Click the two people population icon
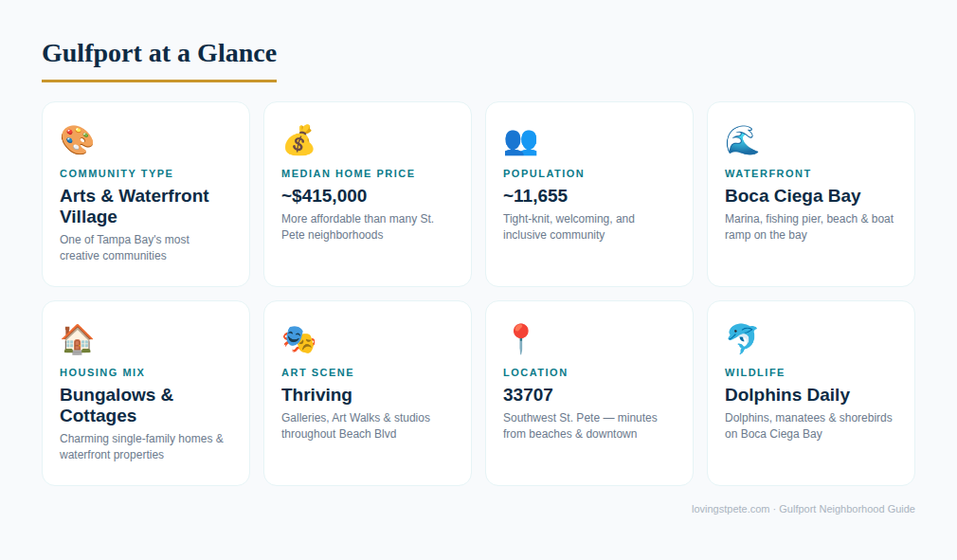Screen dimensions: 957x560 [x=520, y=141]
